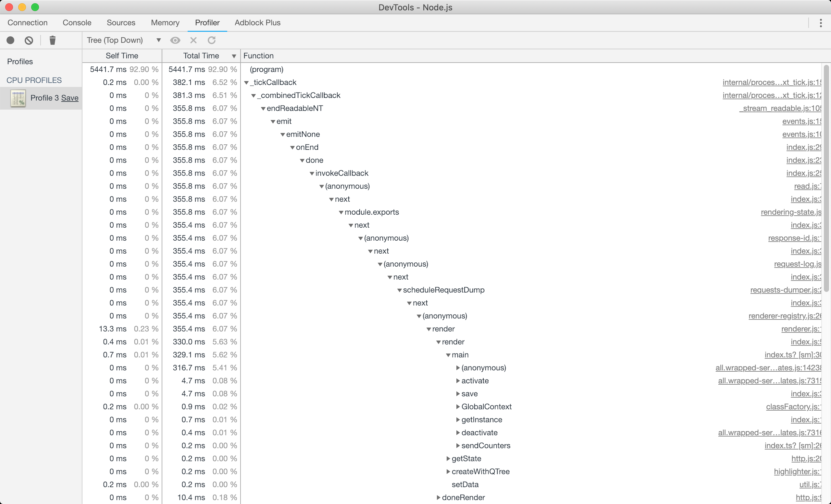Expand GlobalContext node

(x=458, y=407)
